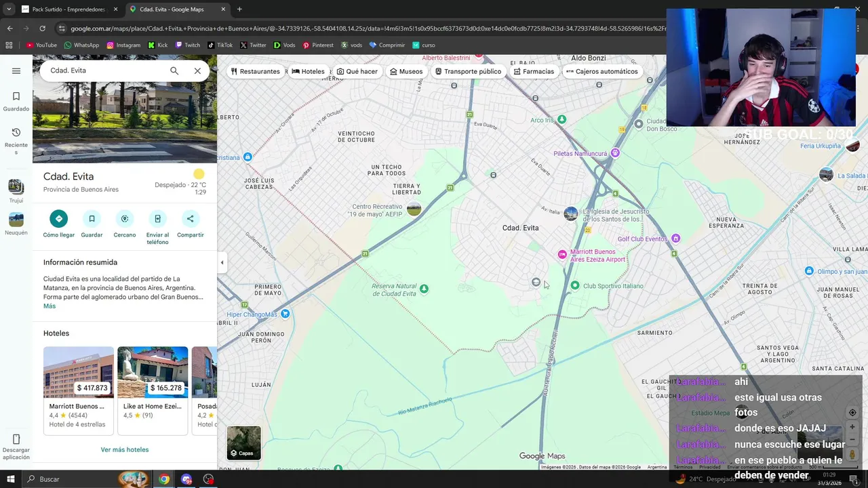Select the Qué hacer filter chip

(x=357, y=71)
